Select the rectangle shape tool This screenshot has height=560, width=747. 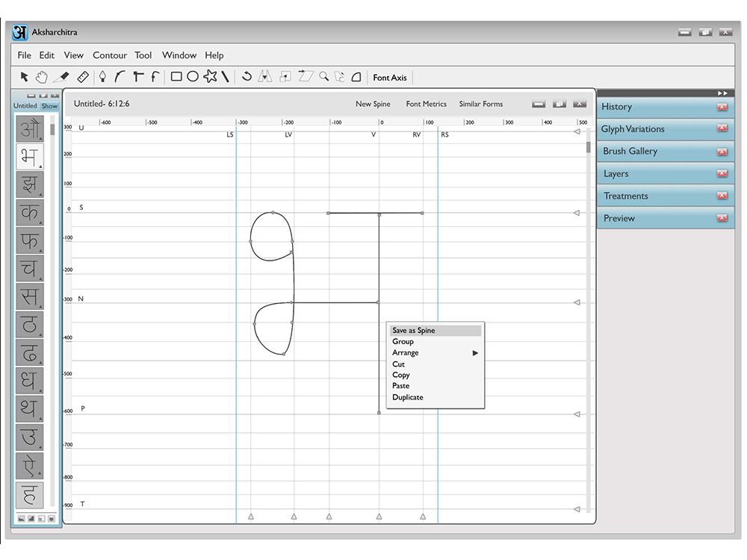(176, 77)
